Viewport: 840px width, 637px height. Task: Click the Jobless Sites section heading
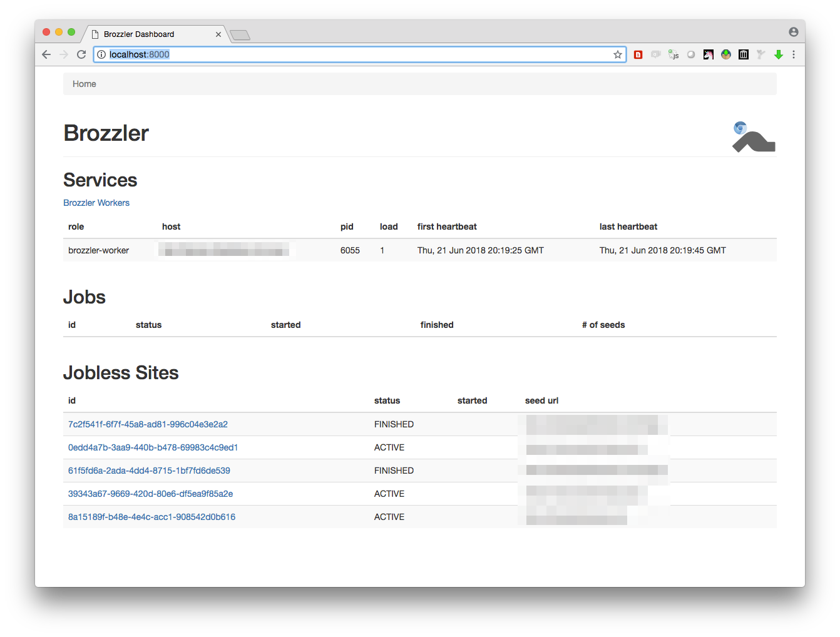(121, 373)
